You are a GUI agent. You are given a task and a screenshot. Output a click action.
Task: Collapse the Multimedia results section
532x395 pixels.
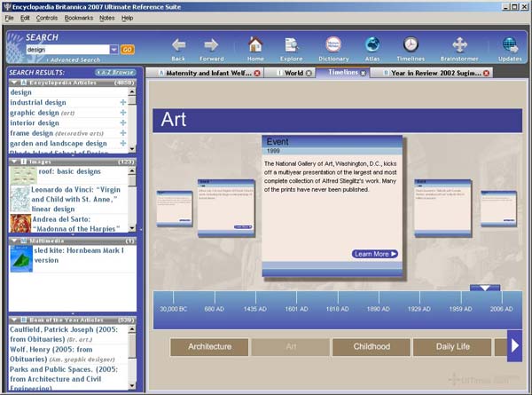pos(14,241)
